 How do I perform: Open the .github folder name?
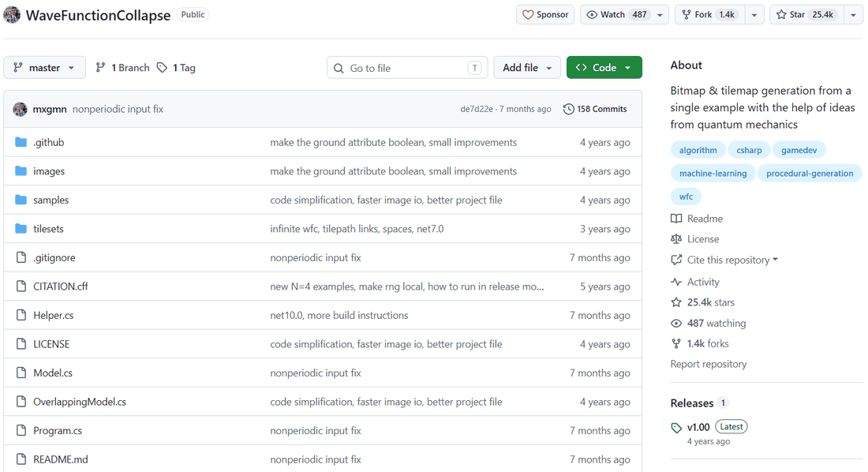(49, 142)
